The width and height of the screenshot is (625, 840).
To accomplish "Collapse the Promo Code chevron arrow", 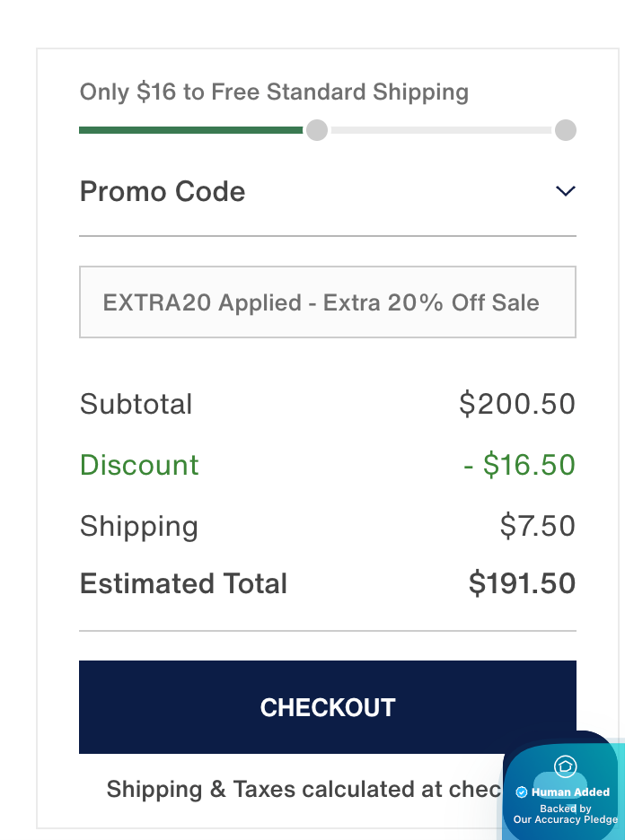I will click(565, 191).
